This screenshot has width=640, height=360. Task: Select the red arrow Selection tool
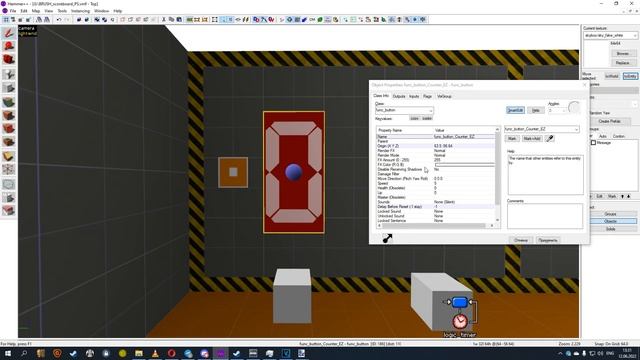click(9, 33)
